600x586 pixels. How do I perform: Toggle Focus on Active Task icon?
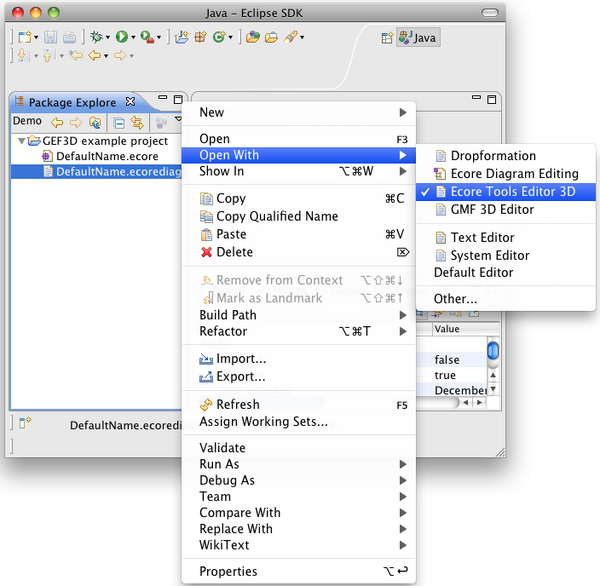coord(161,123)
